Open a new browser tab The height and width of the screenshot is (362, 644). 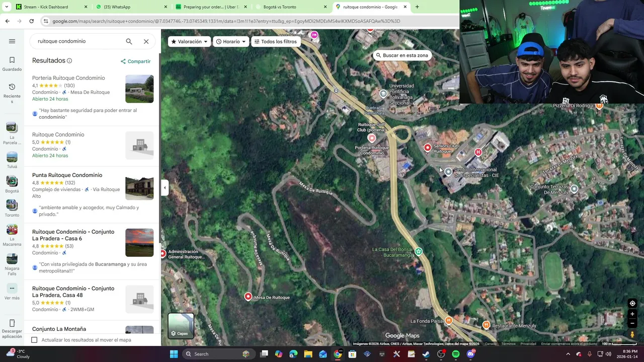417,7
